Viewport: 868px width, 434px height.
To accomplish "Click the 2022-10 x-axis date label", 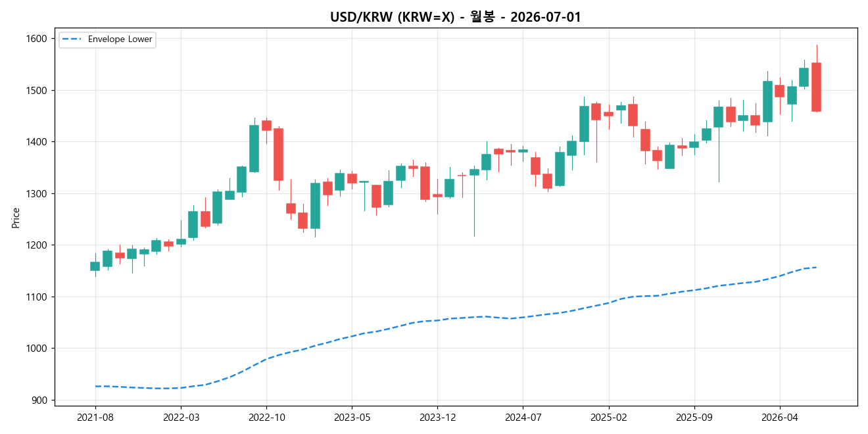I will (266, 417).
